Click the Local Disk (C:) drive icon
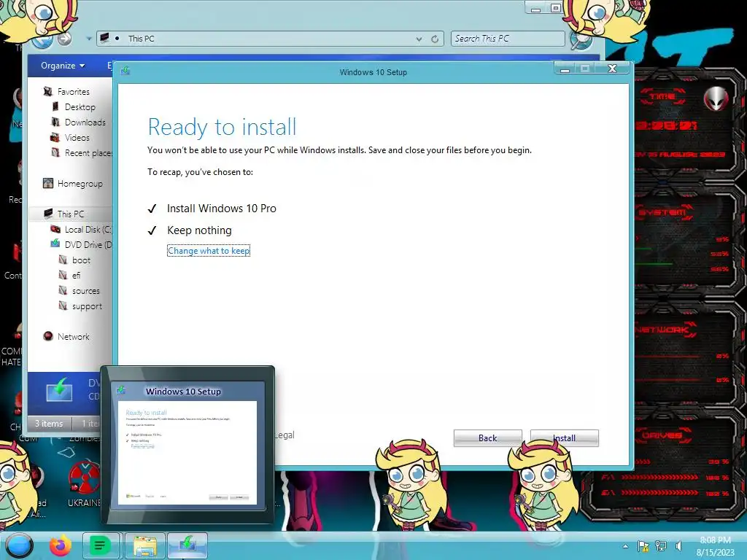The image size is (747, 560). point(55,229)
